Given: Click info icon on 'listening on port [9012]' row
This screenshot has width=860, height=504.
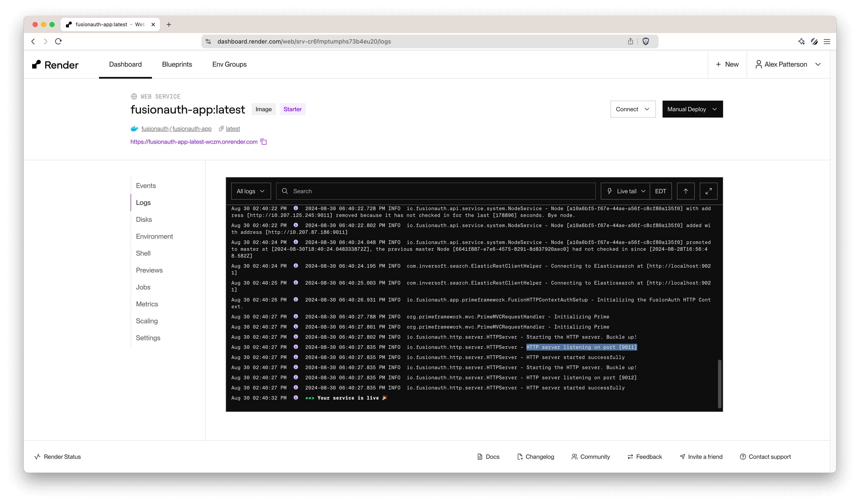Looking at the screenshot, I should pos(296,377).
